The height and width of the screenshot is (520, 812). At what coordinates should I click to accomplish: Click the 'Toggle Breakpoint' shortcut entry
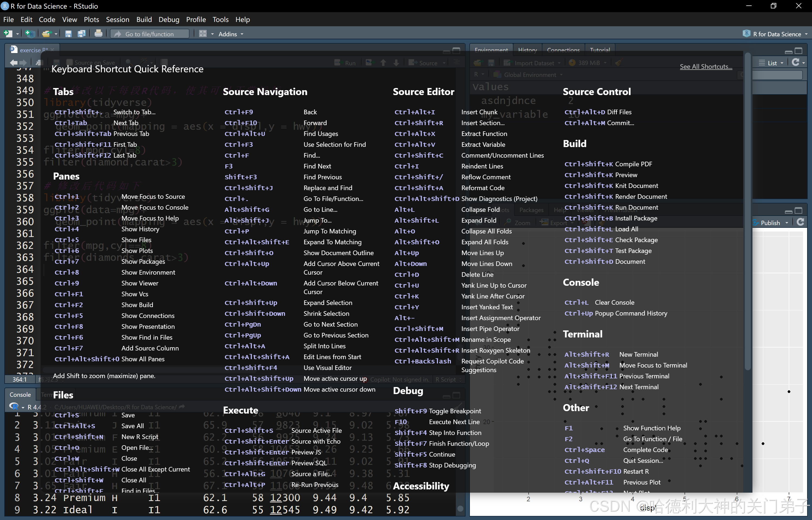(x=455, y=411)
